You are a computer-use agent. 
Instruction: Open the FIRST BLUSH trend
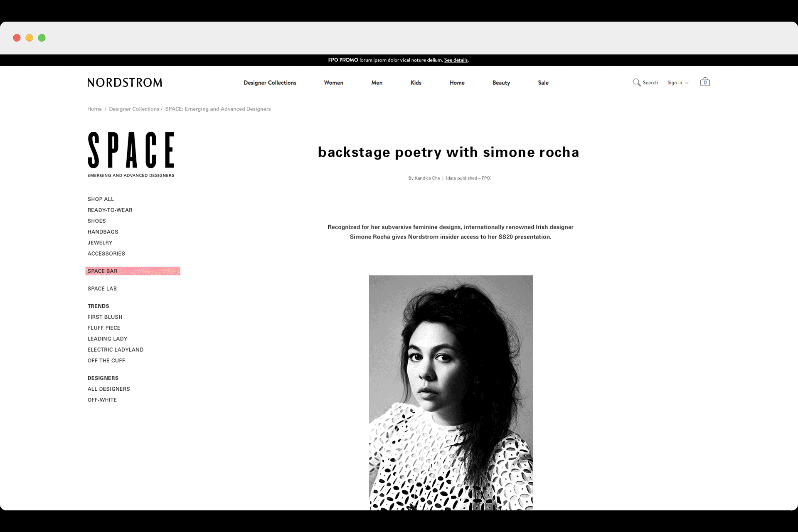(x=105, y=317)
